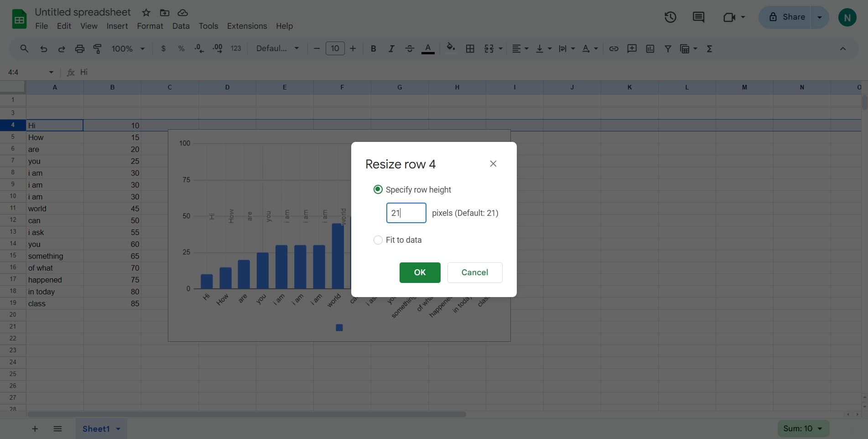
Task: Click the insert chart icon
Action: [650, 49]
